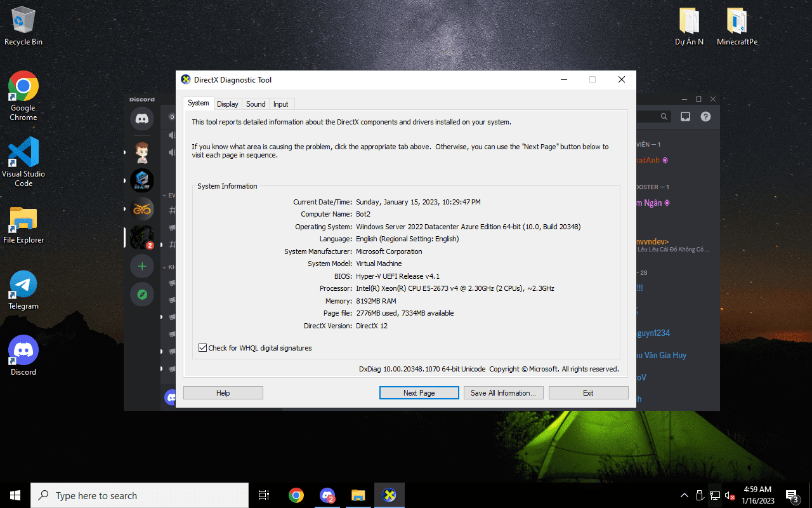Go to Discord home via logo button

click(x=142, y=119)
